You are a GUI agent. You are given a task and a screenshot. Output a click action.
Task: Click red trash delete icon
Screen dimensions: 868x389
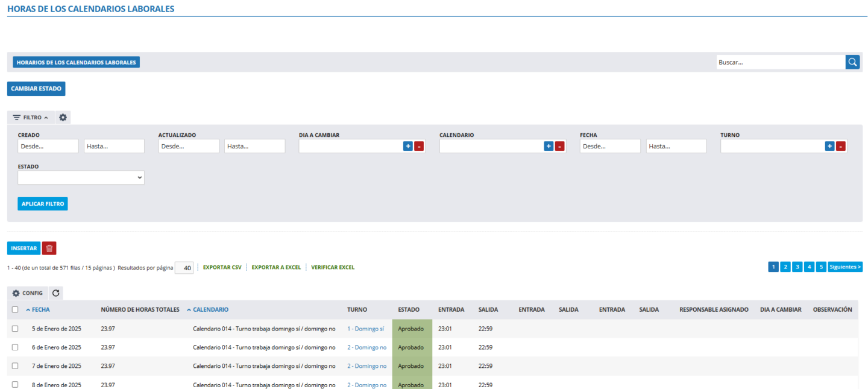click(x=49, y=248)
